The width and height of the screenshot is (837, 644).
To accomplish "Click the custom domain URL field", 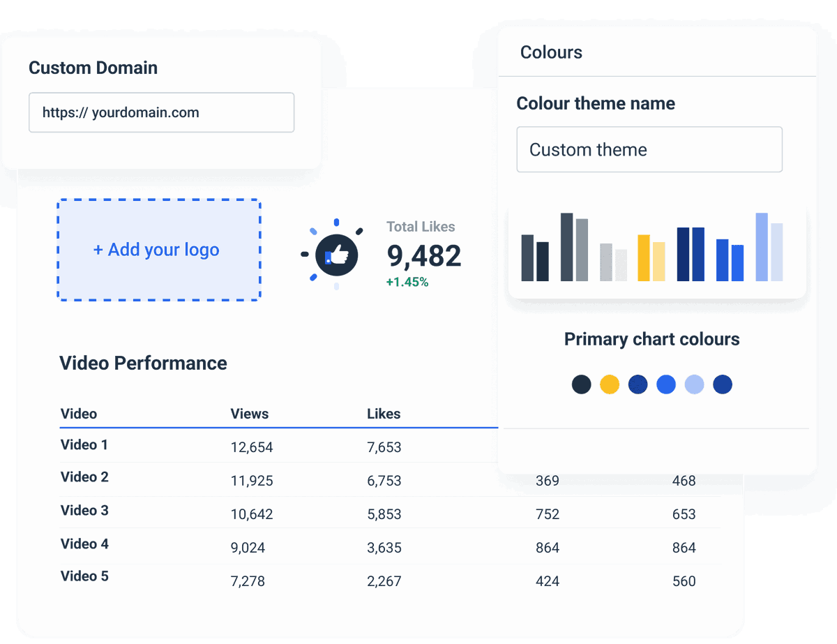I will 161,112.
